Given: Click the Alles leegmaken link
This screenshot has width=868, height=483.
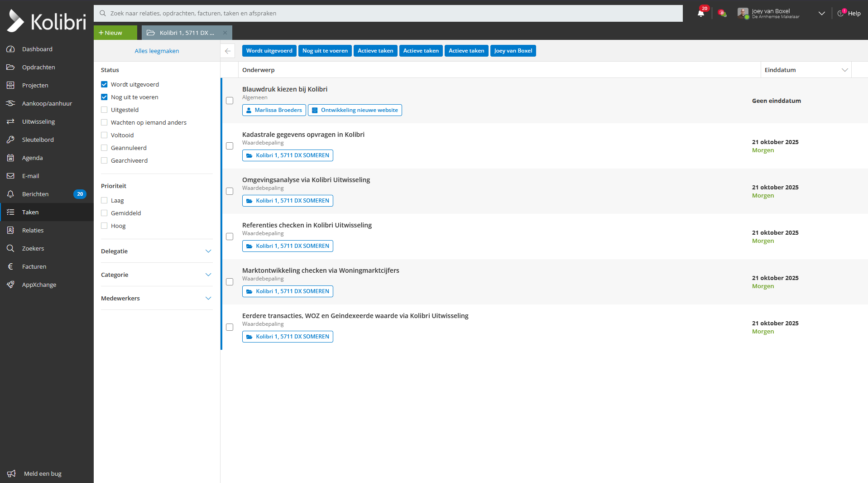Looking at the screenshot, I should pos(157,51).
